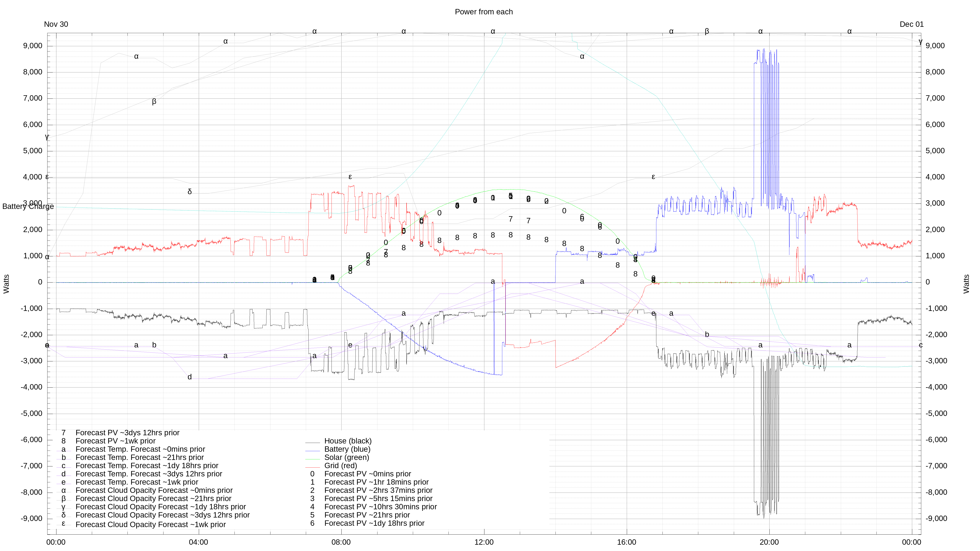Click the ε marker just before 17:00

pos(653,177)
